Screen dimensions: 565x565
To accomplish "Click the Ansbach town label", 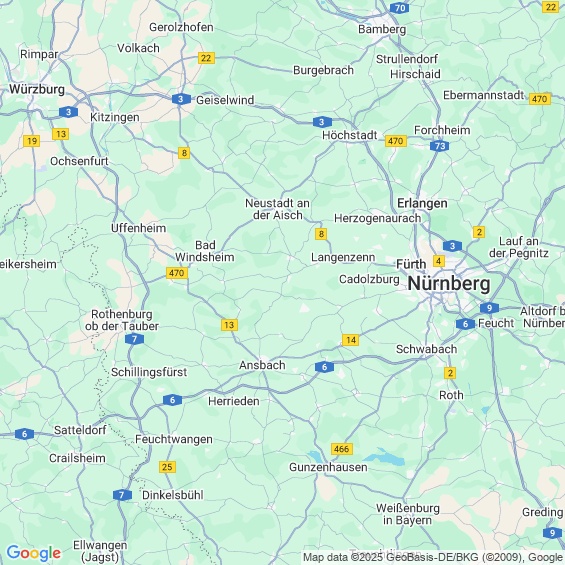I will (262, 365).
